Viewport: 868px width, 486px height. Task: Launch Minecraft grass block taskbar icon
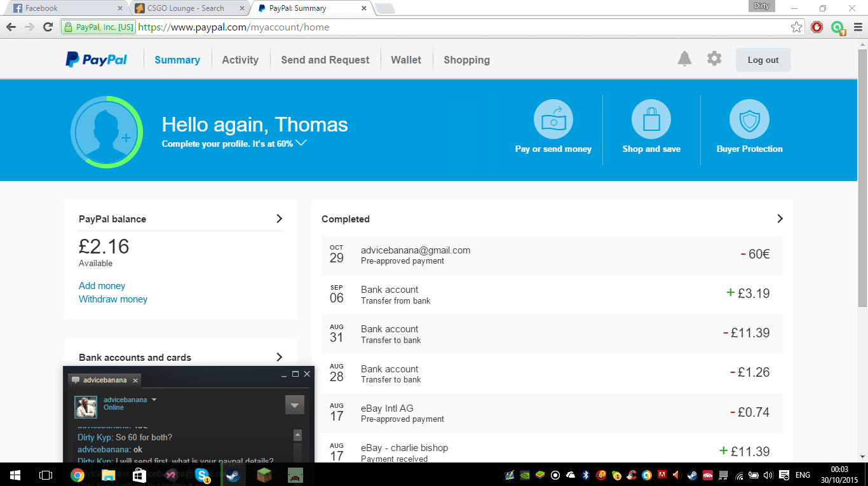(x=264, y=475)
